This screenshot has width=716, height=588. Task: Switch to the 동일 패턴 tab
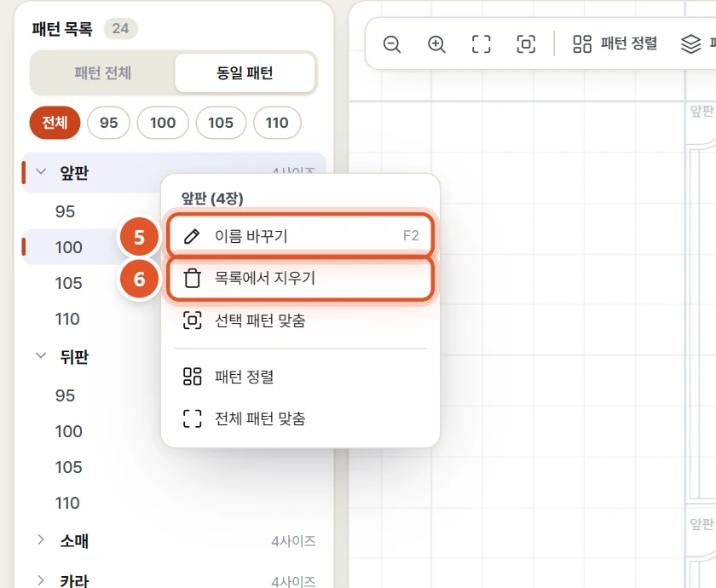(x=245, y=73)
